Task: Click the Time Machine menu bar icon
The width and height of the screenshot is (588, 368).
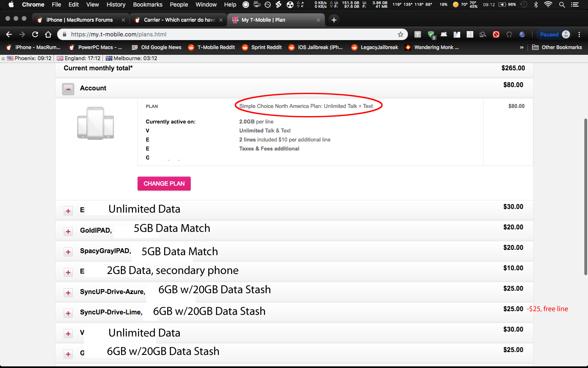Action: point(524,4)
